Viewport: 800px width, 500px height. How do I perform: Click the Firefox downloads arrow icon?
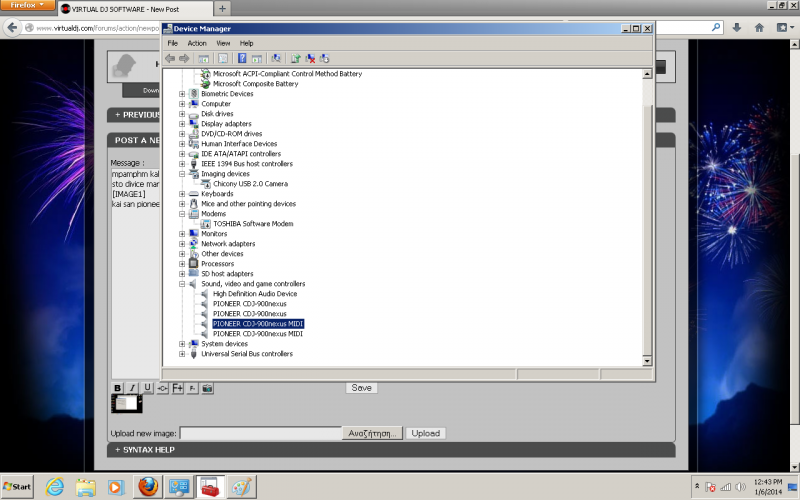click(x=737, y=28)
